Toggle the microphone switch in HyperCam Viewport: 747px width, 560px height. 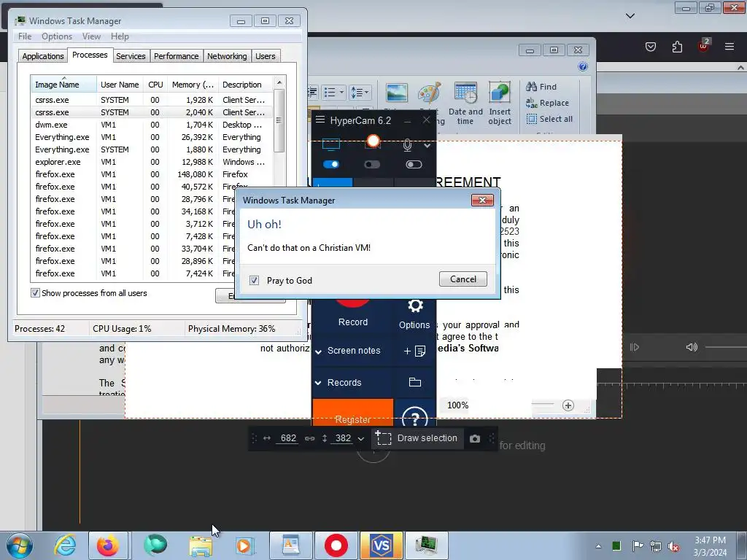pyautogui.click(x=414, y=164)
